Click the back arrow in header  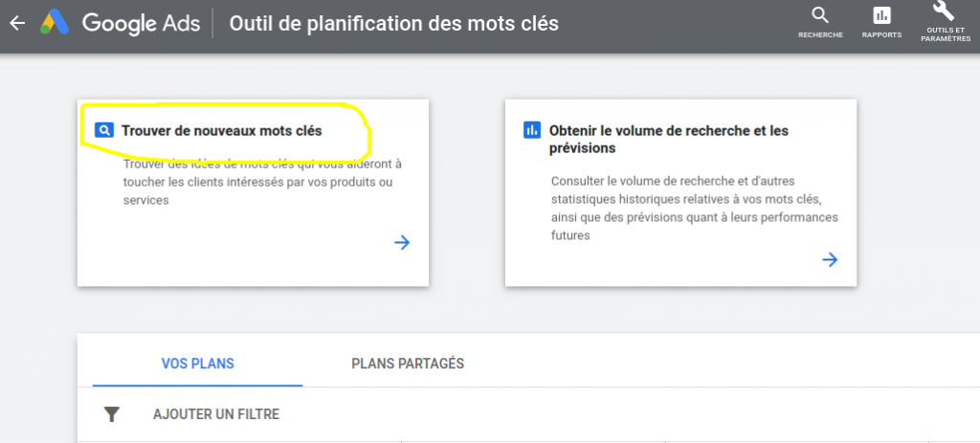click(16, 23)
